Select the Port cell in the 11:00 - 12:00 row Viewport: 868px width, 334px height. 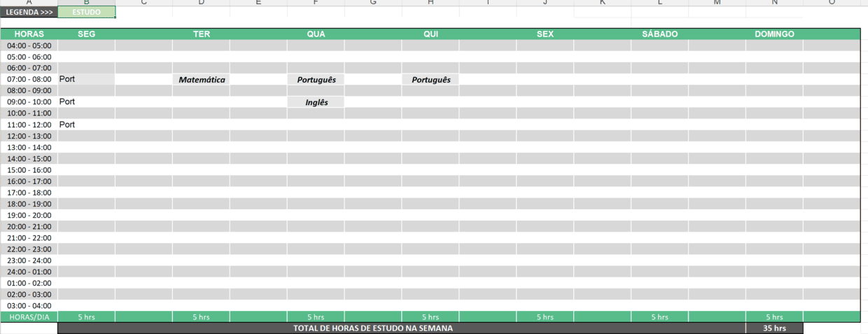[87, 125]
